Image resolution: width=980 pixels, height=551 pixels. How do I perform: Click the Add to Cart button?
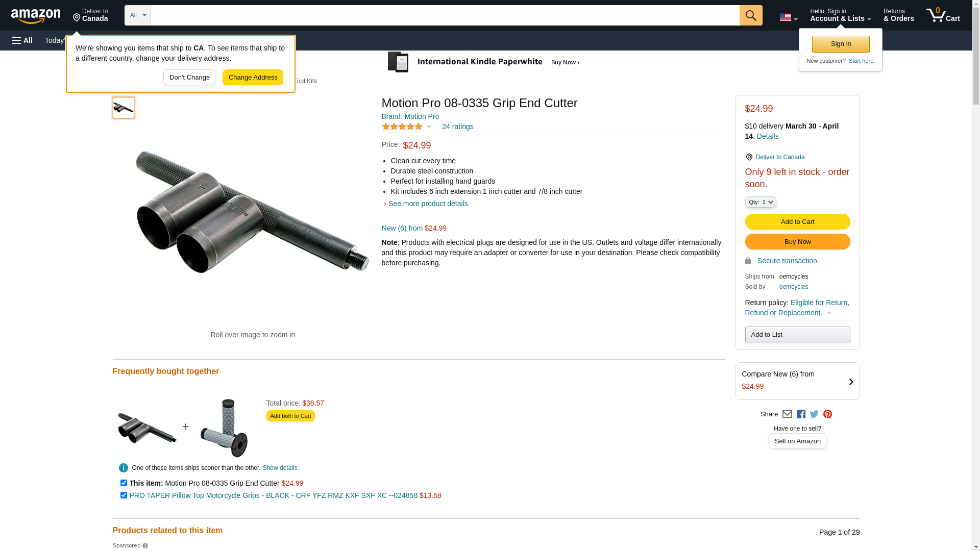point(797,221)
